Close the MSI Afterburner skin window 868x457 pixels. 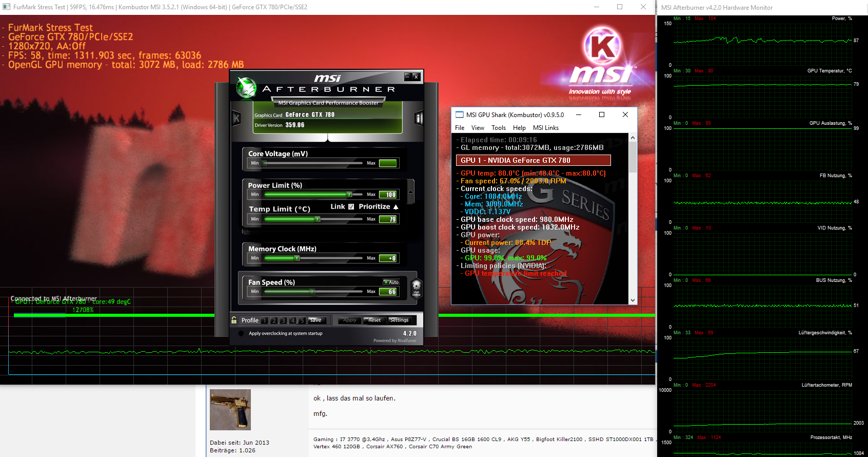416,77
